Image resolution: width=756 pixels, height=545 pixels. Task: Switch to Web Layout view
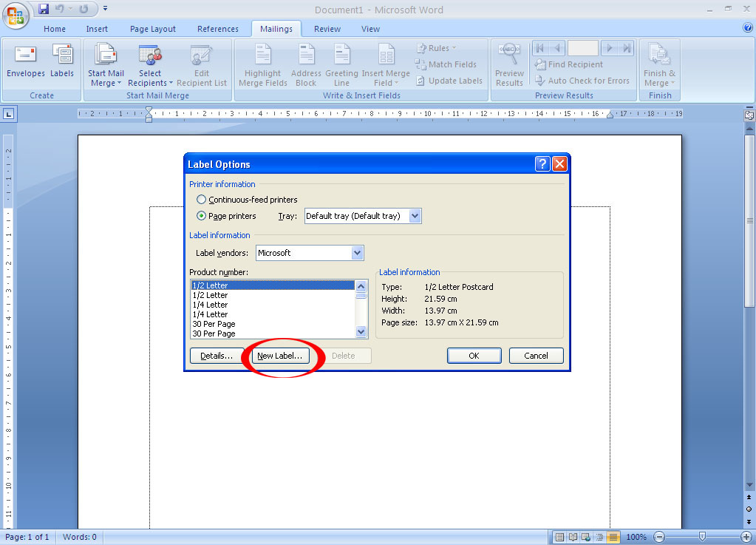pyautogui.click(x=586, y=537)
